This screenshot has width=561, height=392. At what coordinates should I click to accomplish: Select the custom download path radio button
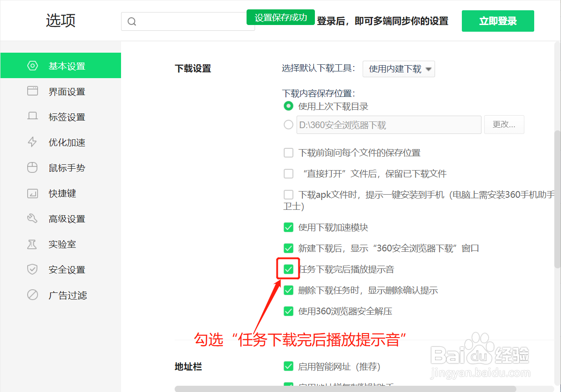click(x=289, y=125)
